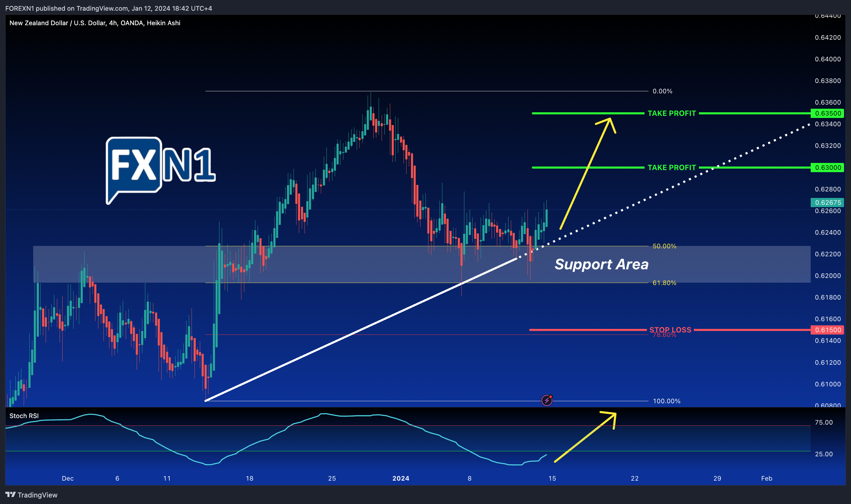This screenshot has height=504, width=851.
Task: Click the 78.60% Fibonacci level label
Action: (664, 335)
